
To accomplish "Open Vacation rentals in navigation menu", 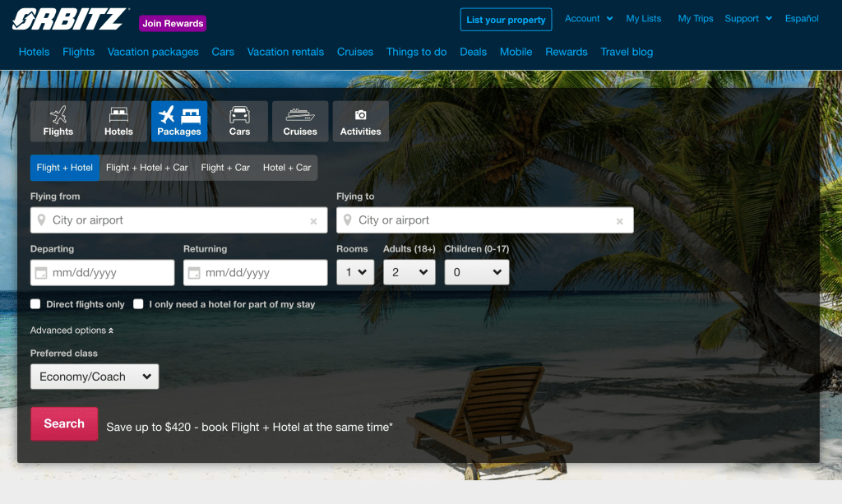I will pos(285,52).
